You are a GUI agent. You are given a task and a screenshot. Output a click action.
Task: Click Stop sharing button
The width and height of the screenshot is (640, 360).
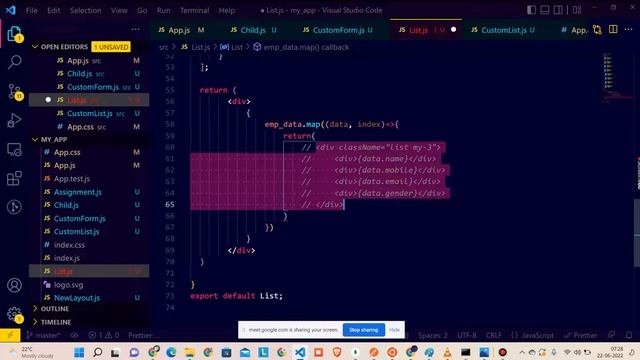click(363, 330)
